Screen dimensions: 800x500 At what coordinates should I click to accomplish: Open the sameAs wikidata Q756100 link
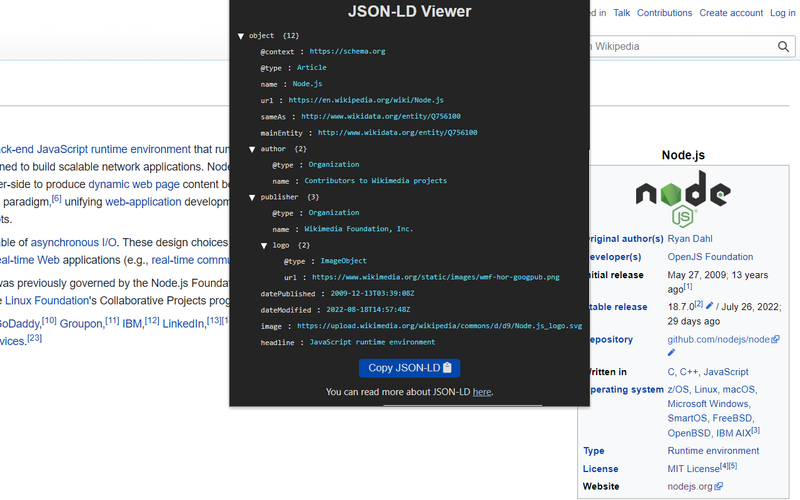pyautogui.click(x=381, y=116)
